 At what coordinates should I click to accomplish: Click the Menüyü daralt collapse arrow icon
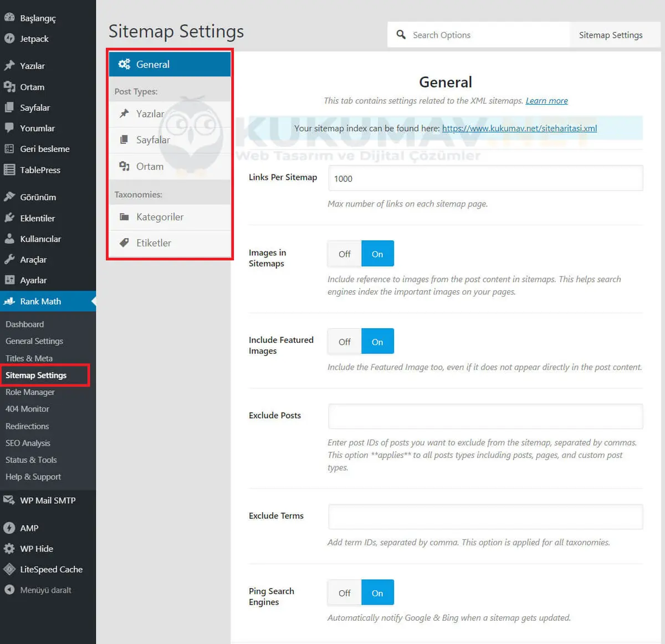pyautogui.click(x=9, y=590)
